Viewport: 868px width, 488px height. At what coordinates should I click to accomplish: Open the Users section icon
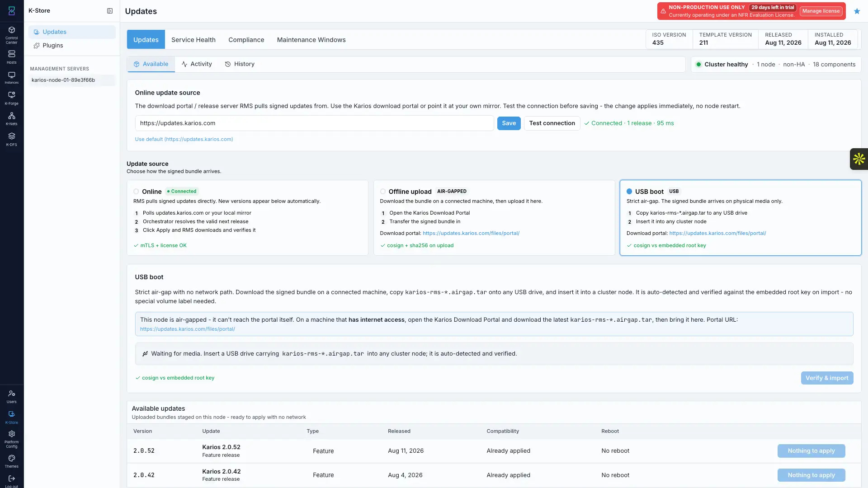pyautogui.click(x=12, y=397)
